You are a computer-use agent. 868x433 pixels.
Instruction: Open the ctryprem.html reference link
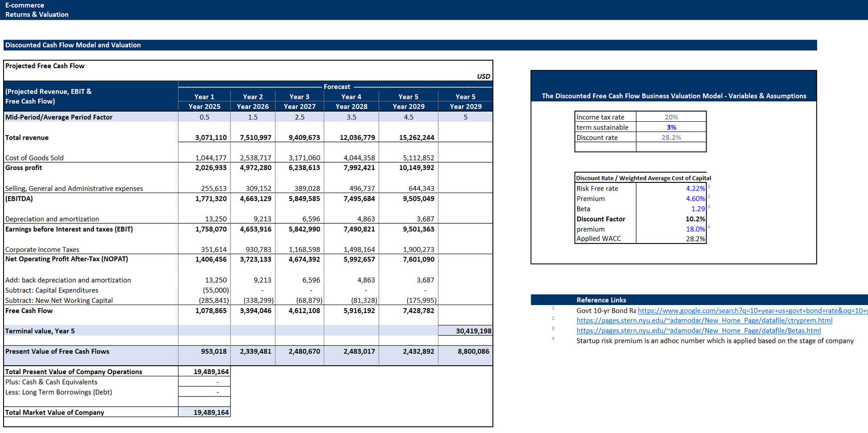[704, 321]
